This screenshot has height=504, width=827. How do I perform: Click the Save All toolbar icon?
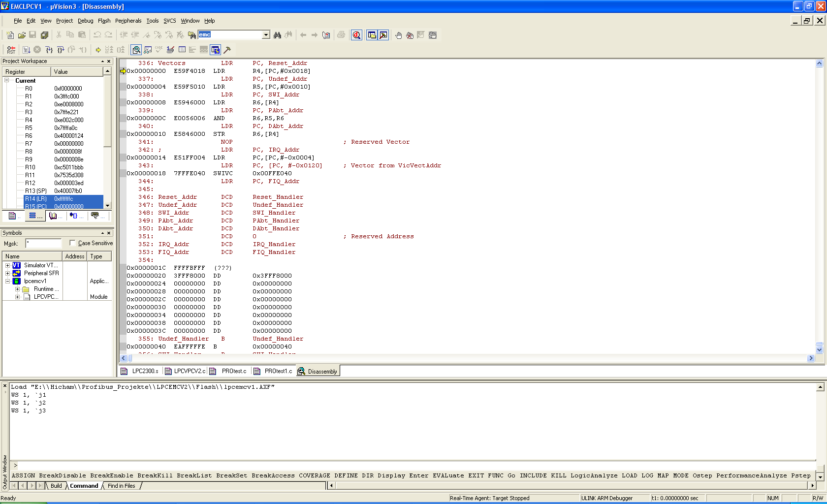(x=44, y=35)
